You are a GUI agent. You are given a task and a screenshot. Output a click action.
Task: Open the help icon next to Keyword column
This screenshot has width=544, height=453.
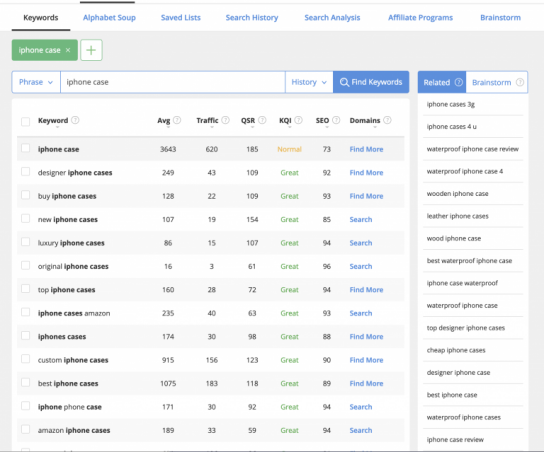(75, 120)
